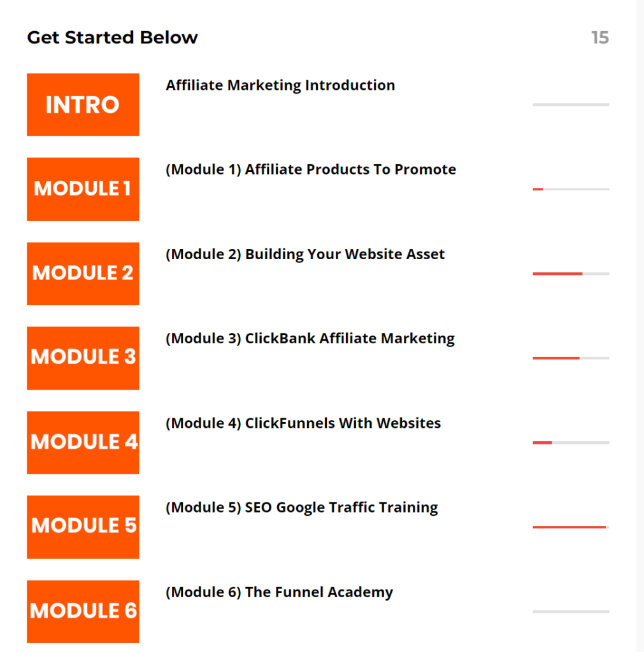This screenshot has height=652, width=644.
Task: Open the MODULE 4 orange thumbnail
Action: (x=83, y=443)
